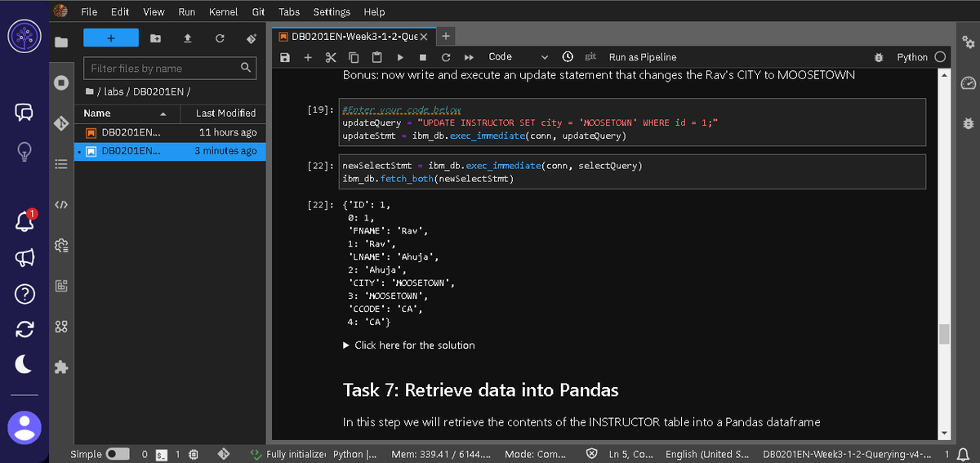
Task: Open the code snippets sidebar icon
Action: coord(60,204)
